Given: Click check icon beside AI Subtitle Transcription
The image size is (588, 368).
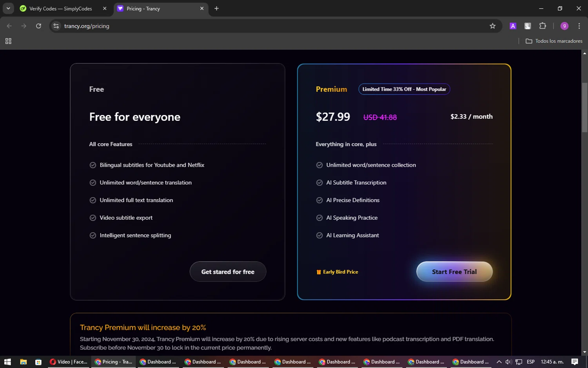Looking at the screenshot, I should click(x=319, y=183).
